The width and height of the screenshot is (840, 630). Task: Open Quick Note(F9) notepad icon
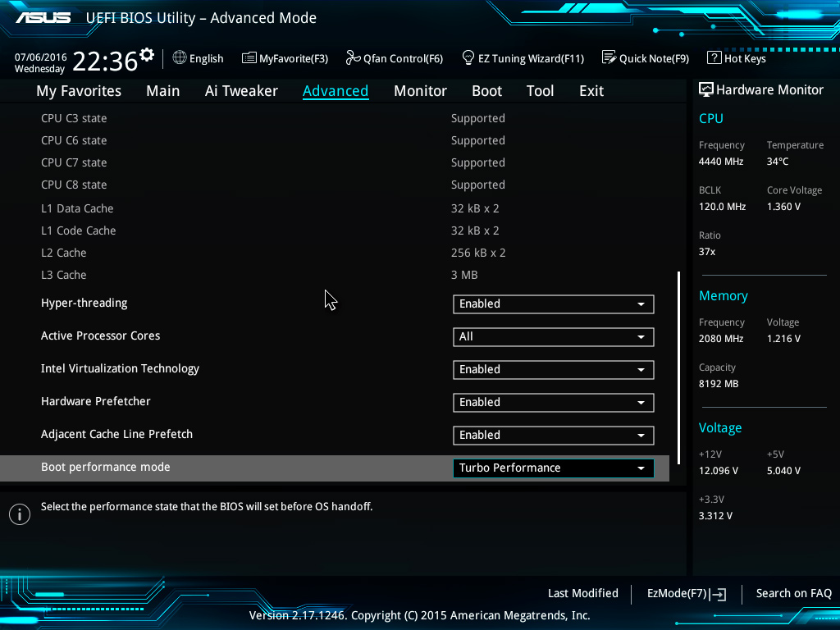tap(609, 58)
